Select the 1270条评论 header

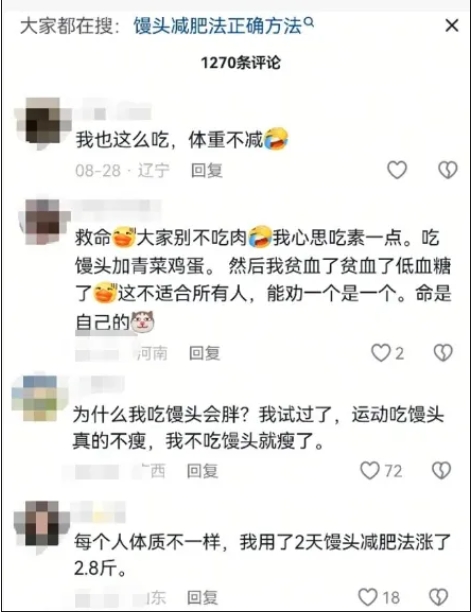pyautogui.click(x=240, y=63)
